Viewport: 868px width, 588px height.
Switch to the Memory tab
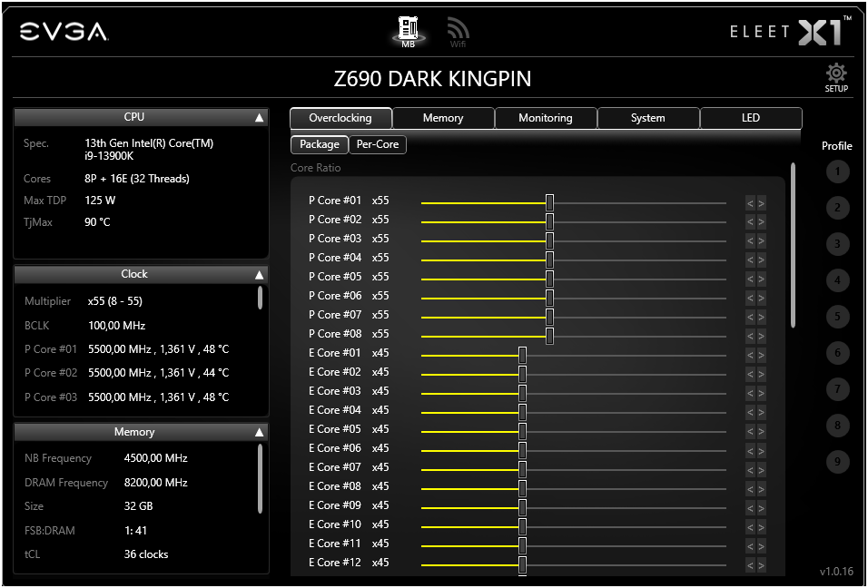click(x=443, y=118)
